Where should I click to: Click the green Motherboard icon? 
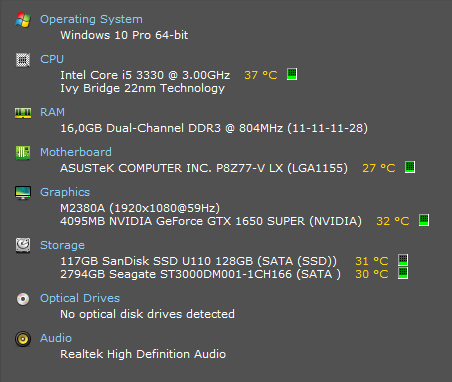pyautogui.click(x=23, y=153)
